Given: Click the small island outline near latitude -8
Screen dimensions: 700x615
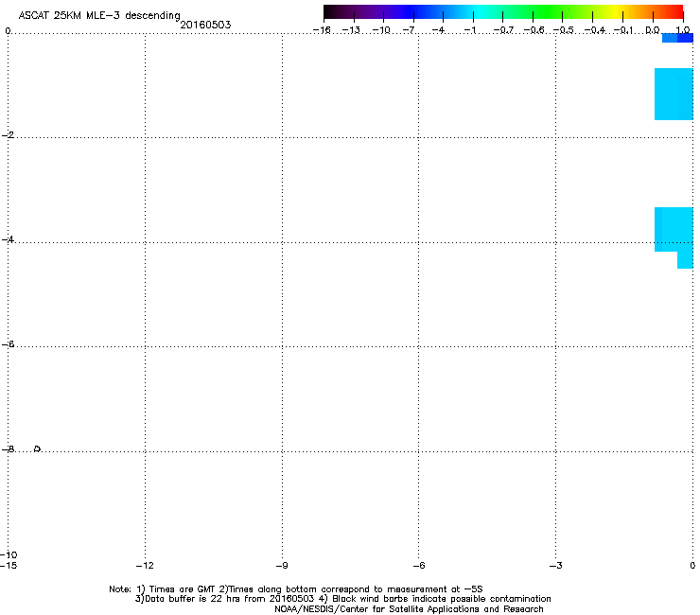Looking at the screenshot, I should click(x=38, y=448).
